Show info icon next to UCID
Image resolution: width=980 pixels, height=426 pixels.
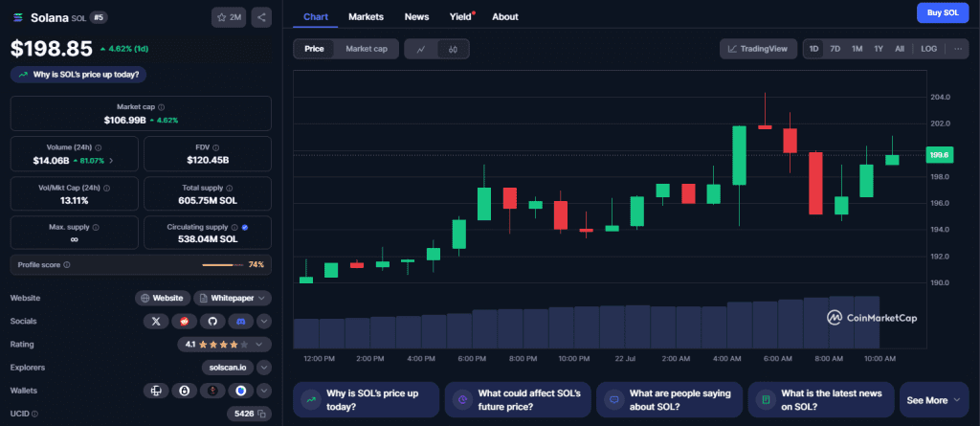pyautogui.click(x=35, y=414)
